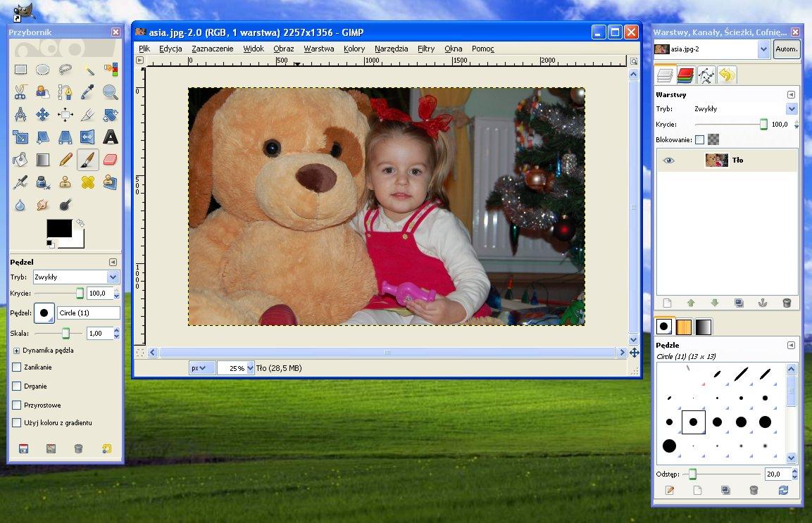This screenshot has height=523, width=812.
Task: Select the Move tool
Action: pyautogui.click(x=42, y=115)
